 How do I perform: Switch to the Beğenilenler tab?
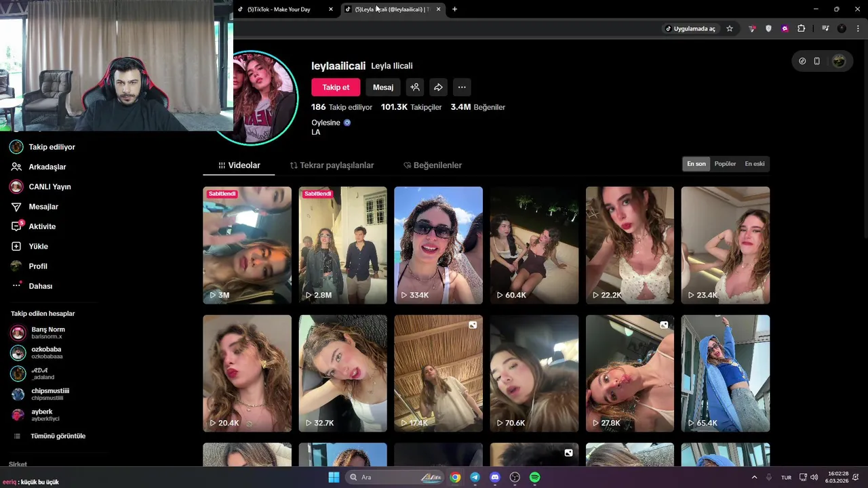pyautogui.click(x=433, y=165)
